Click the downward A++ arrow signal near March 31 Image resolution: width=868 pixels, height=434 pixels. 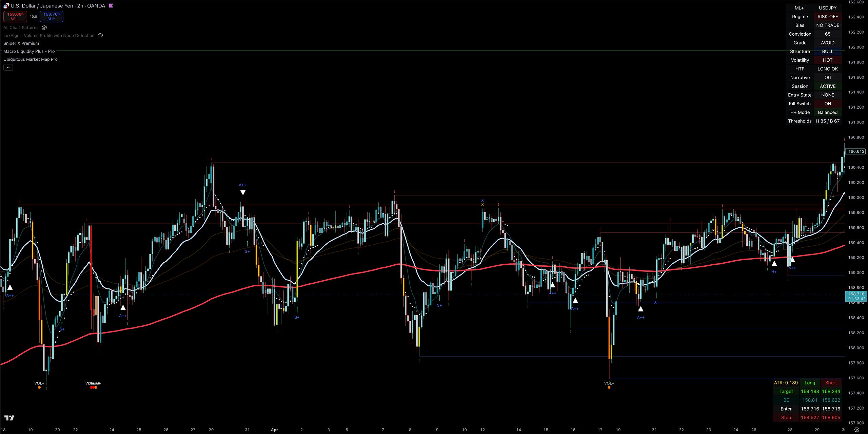(x=243, y=193)
